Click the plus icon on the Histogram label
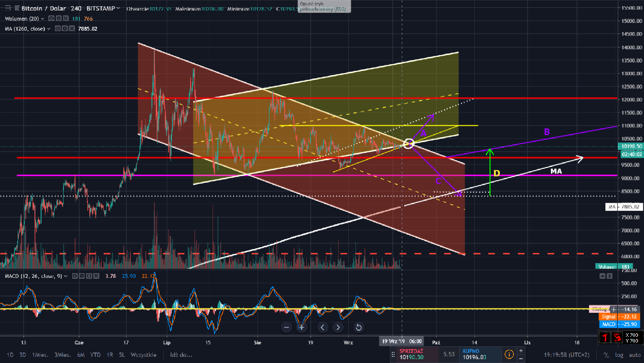 [614, 309]
